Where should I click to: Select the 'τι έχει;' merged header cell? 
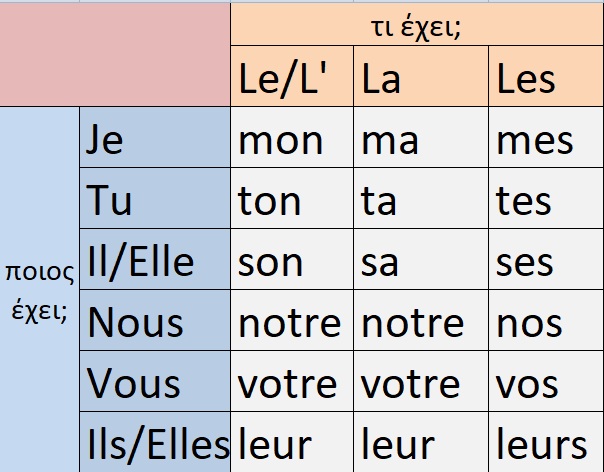click(417, 24)
